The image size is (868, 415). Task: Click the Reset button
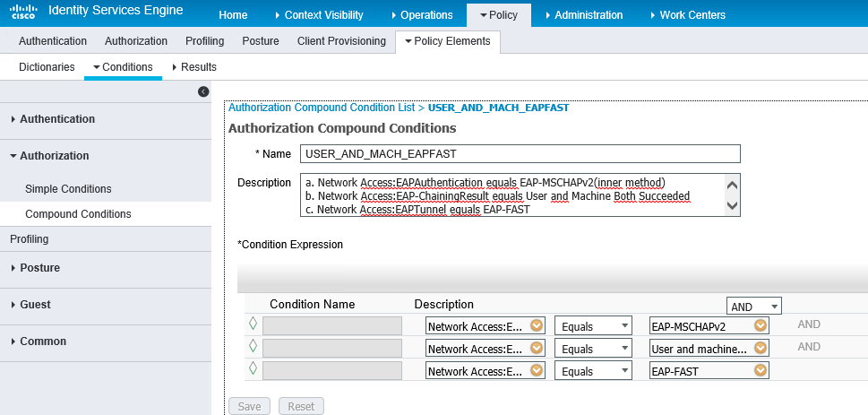[x=301, y=406]
